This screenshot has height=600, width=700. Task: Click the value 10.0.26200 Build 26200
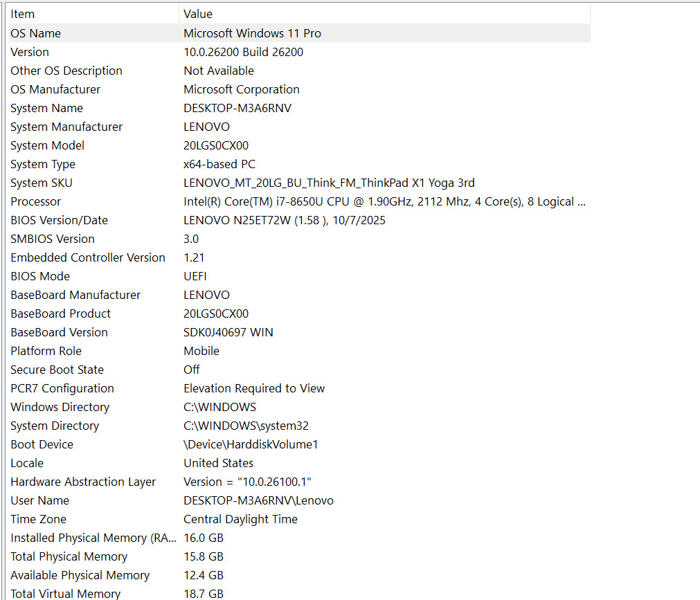243,52
